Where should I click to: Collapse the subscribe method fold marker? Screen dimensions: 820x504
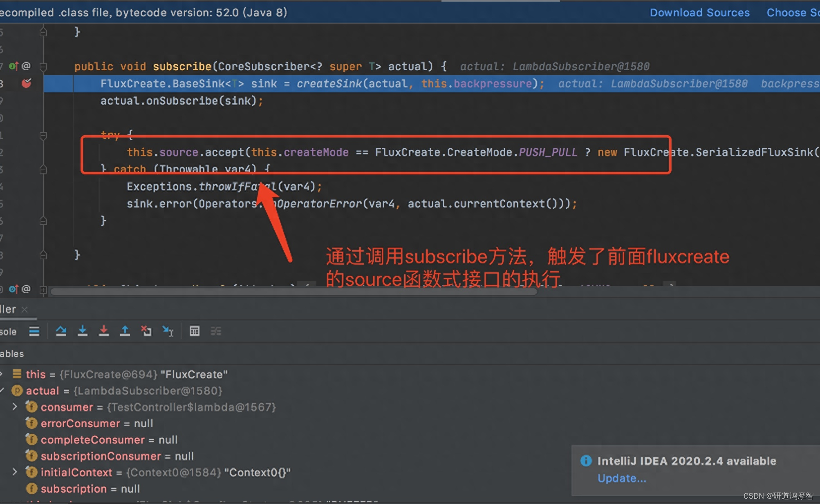(43, 66)
